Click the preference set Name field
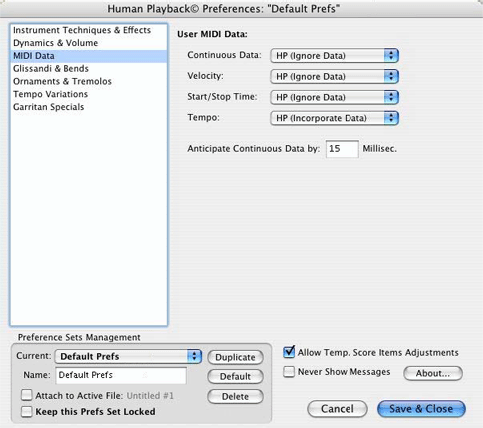 coord(121,375)
